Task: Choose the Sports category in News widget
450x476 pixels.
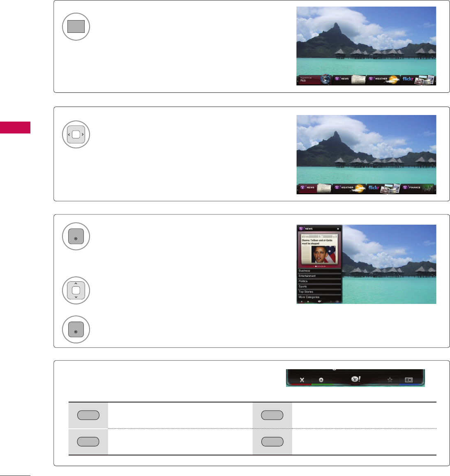Action: pos(319,287)
